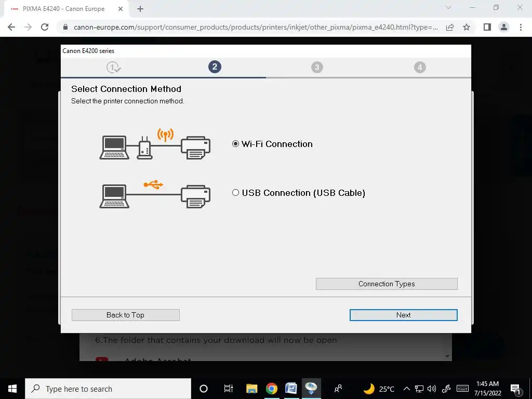Click the USB cable connection diagram illustration
The height and width of the screenshot is (399, 532).
[x=155, y=194]
